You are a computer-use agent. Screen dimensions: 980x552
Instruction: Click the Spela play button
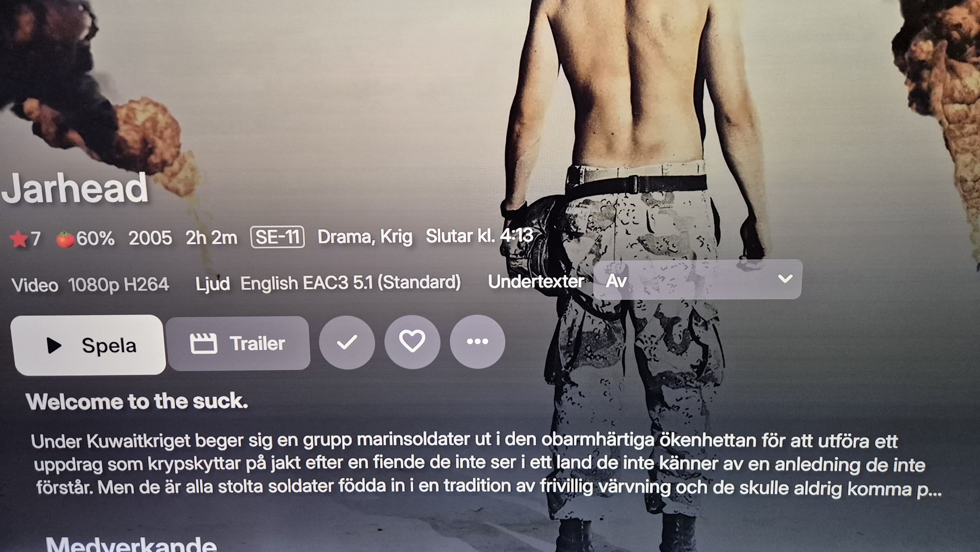[88, 345]
